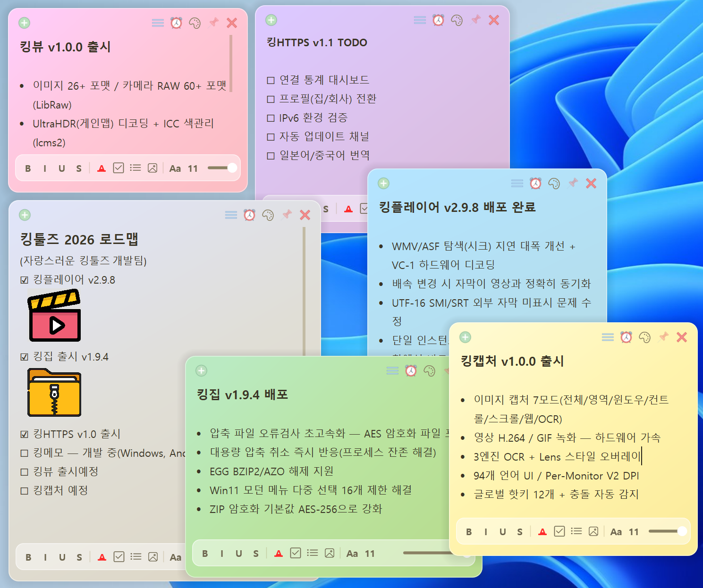Screen dimensions: 703x588
Task: Insert a checkbox from the 킹캡처 note toolbar
Action: (x=559, y=531)
